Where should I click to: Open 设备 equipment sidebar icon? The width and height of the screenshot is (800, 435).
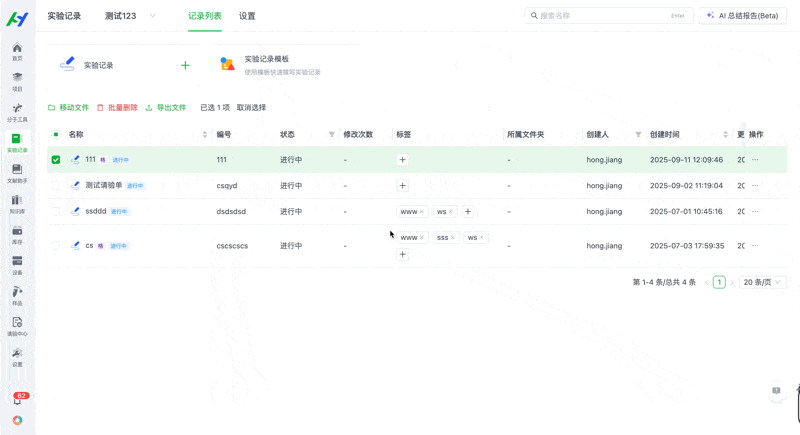[x=17, y=265]
